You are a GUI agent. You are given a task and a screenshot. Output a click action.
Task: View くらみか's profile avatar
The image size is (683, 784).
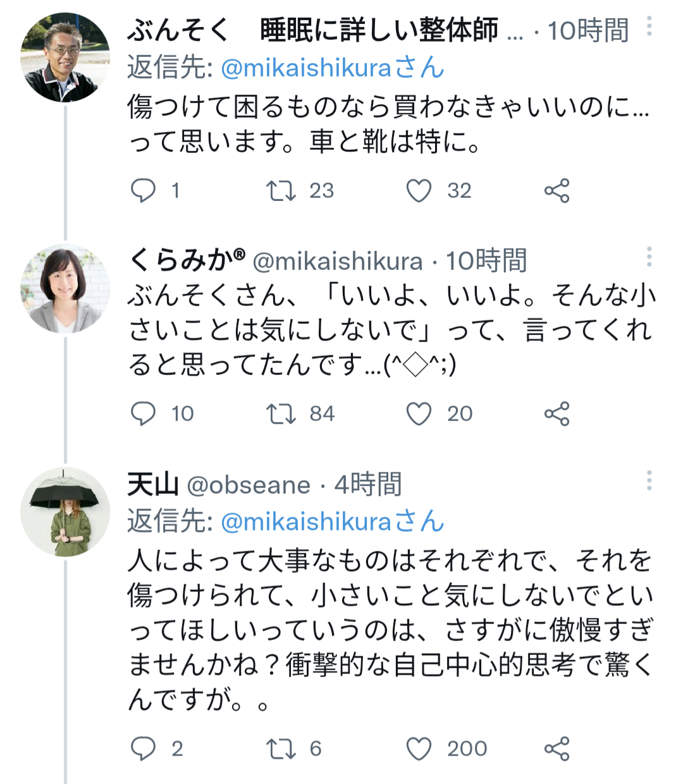click(x=65, y=288)
